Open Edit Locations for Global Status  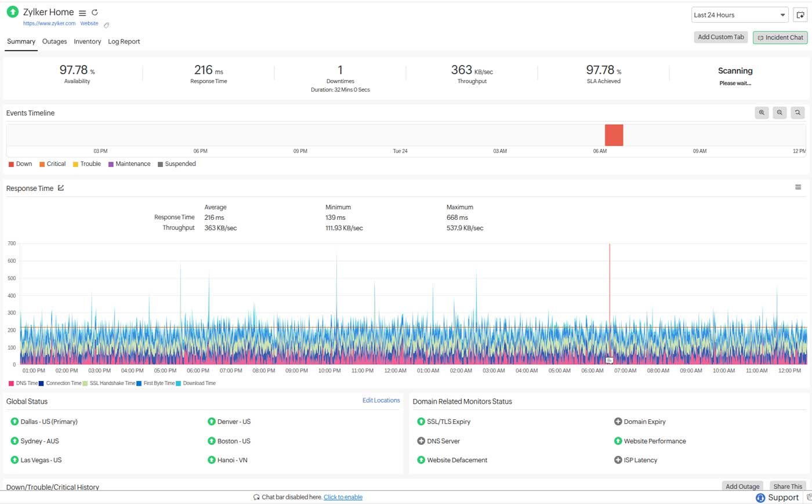coord(381,400)
